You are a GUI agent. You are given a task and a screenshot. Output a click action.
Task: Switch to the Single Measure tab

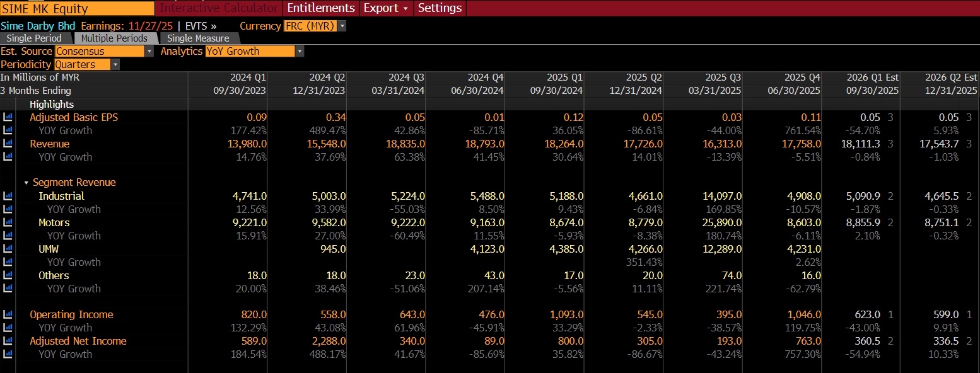tap(199, 38)
